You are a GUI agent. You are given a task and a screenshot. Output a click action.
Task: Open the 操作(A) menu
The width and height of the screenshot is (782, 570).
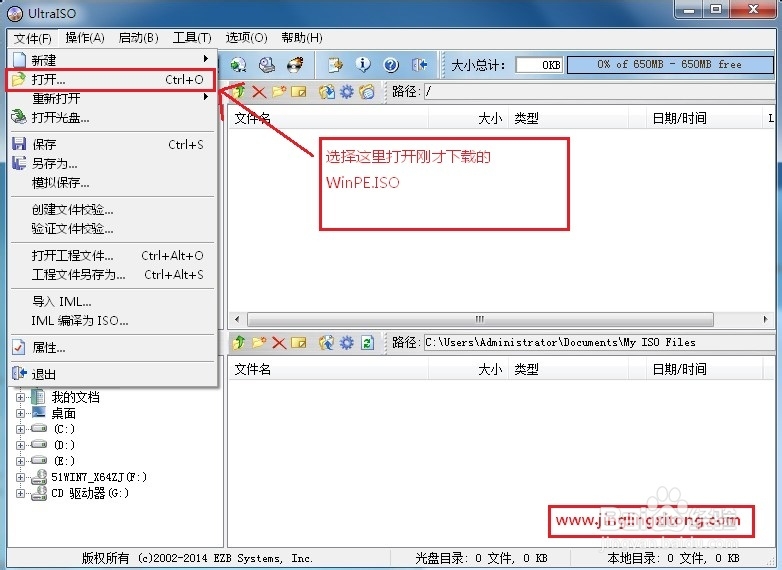(x=85, y=38)
